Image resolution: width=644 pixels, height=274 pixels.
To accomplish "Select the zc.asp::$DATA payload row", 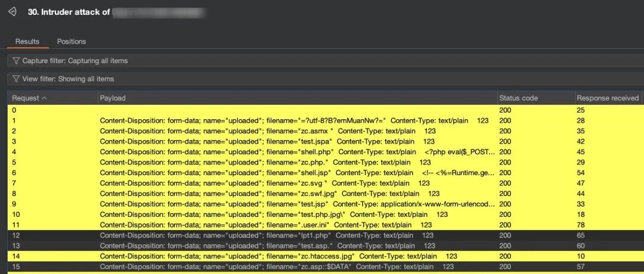I will click(326, 267).
